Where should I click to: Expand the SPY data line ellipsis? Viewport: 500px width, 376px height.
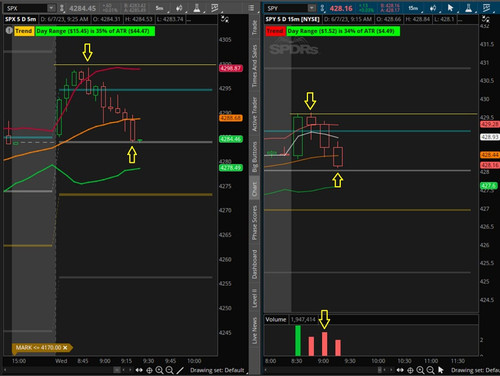[x=460, y=20]
